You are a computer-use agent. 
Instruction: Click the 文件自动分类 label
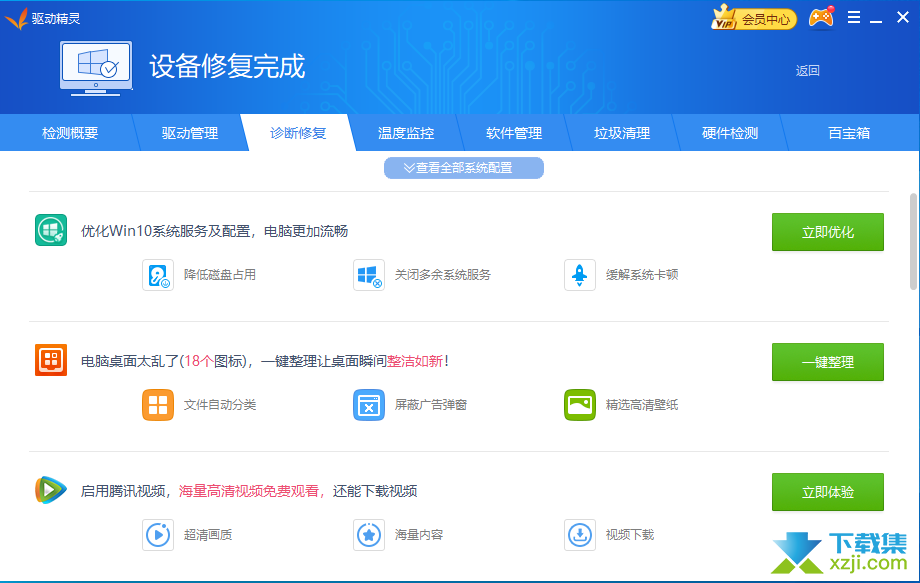(x=219, y=405)
